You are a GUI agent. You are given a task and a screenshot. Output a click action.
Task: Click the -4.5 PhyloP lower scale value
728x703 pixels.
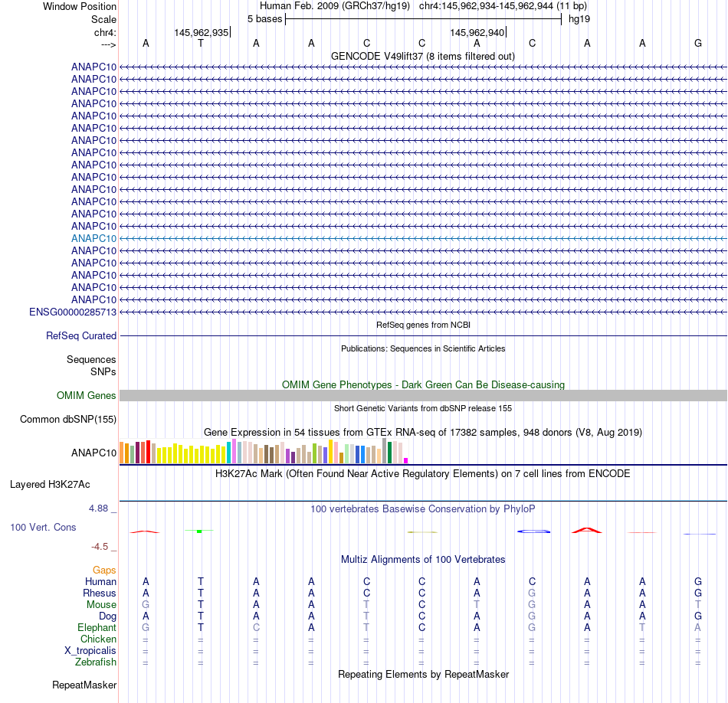pyautogui.click(x=100, y=547)
